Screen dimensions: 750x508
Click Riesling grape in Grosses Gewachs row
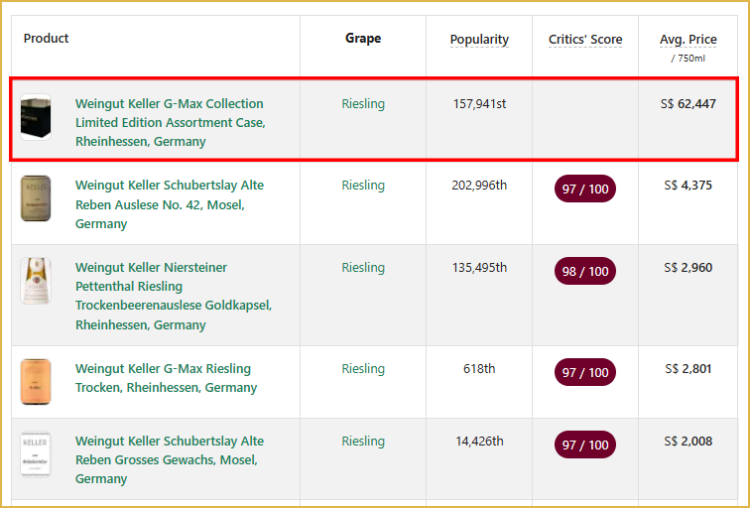(363, 441)
